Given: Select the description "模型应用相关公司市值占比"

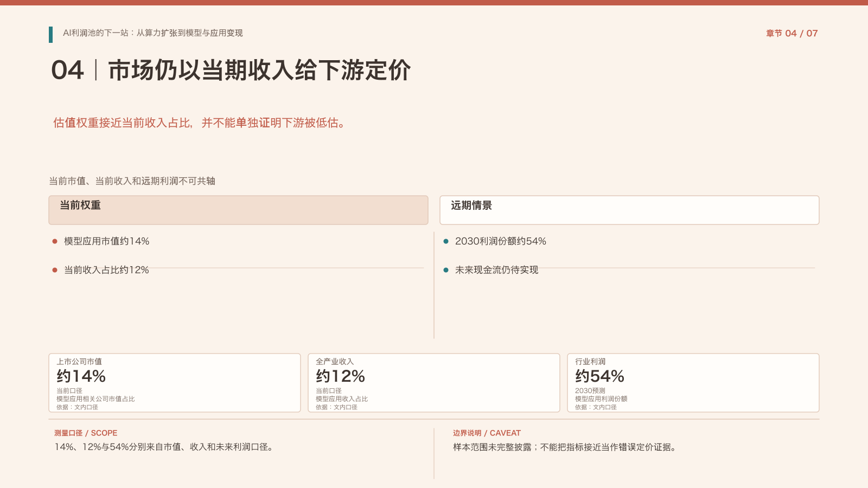Looking at the screenshot, I should pyautogui.click(x=95, y=399).
